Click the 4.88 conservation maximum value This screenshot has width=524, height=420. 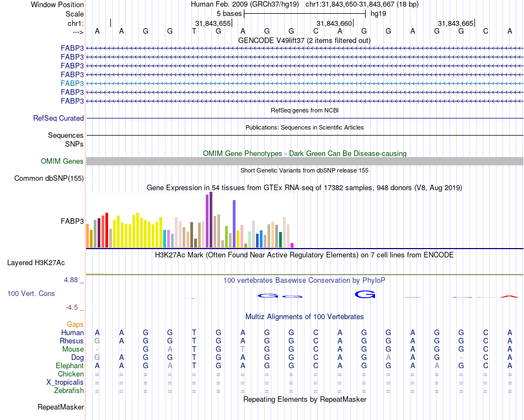71,280
